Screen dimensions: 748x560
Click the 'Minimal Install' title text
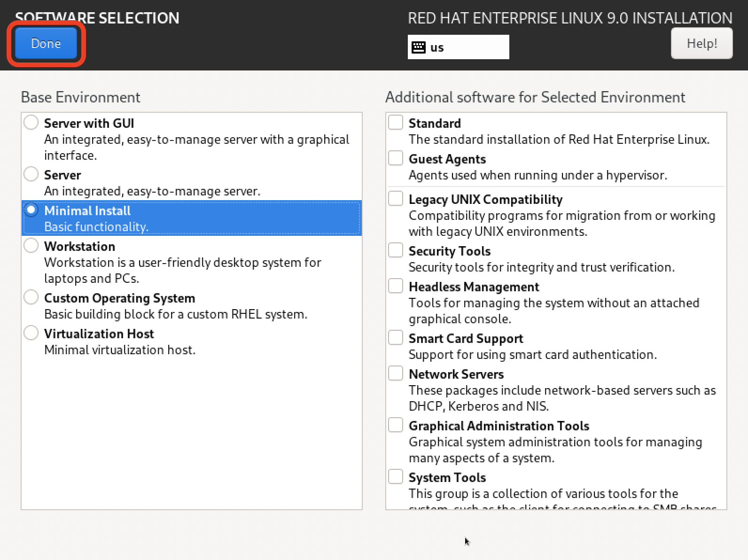point(87,210)
